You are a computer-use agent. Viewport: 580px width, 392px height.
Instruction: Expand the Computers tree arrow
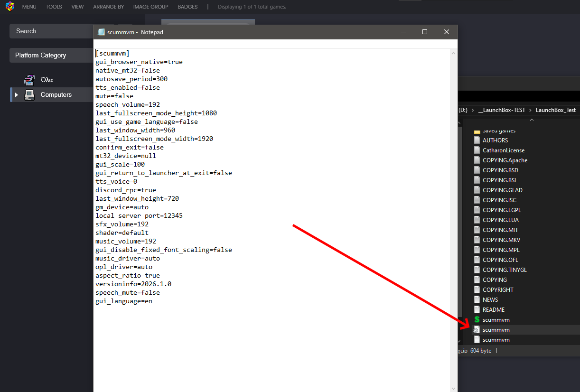(x=17, y=95)
